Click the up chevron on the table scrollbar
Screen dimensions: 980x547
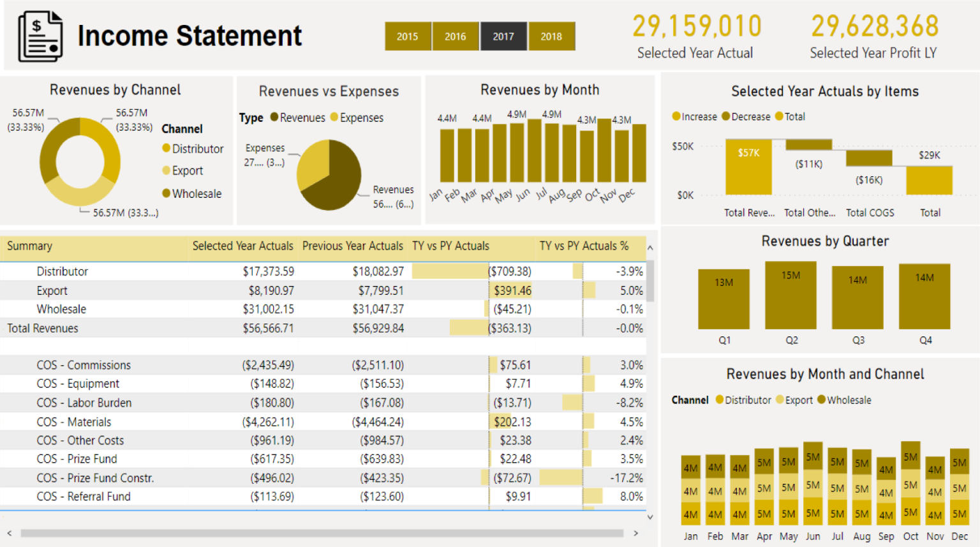coord(650,247)
